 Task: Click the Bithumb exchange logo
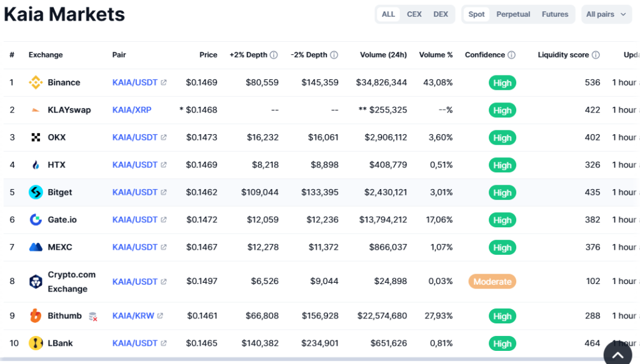(x=36, y=315)
